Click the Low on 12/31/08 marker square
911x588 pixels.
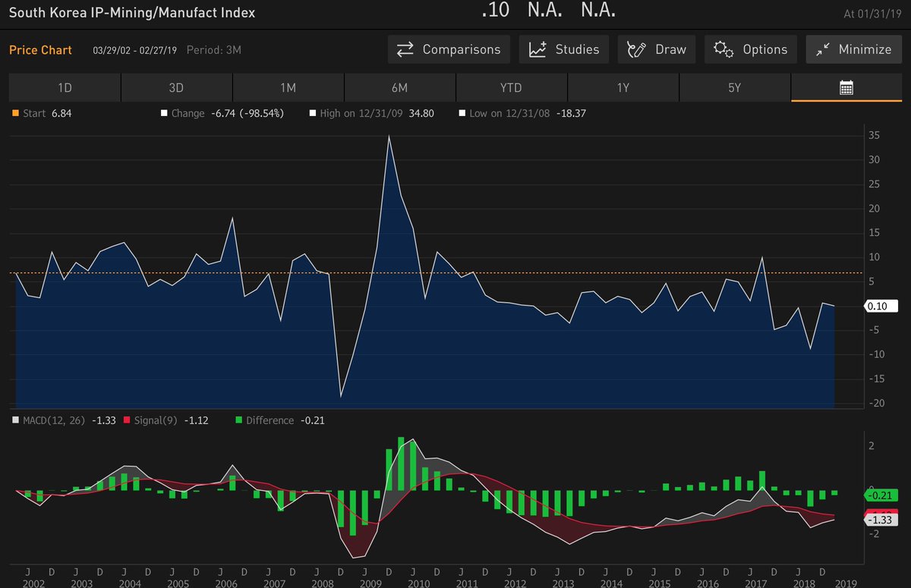[x=462, y=113]
